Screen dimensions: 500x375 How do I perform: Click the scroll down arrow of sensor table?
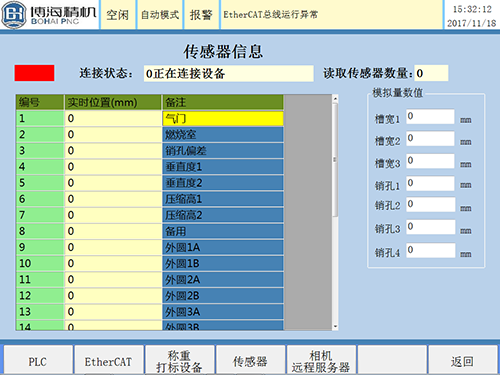[335, 327]
